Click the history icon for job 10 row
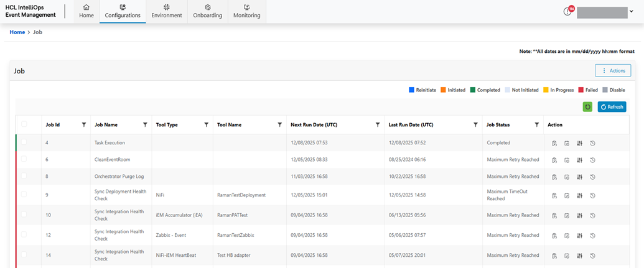Screen dimensions: 644x268 pos(593,215)
